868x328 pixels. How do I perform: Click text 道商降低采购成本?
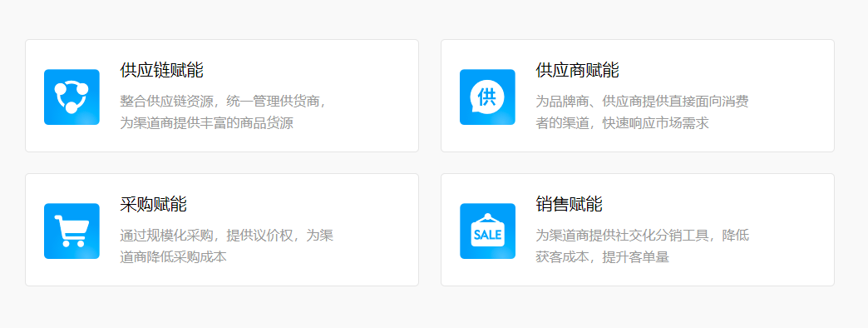coord(173,257)
